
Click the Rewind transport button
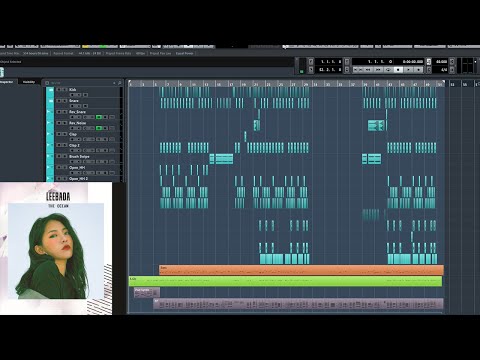click(368, 70)
